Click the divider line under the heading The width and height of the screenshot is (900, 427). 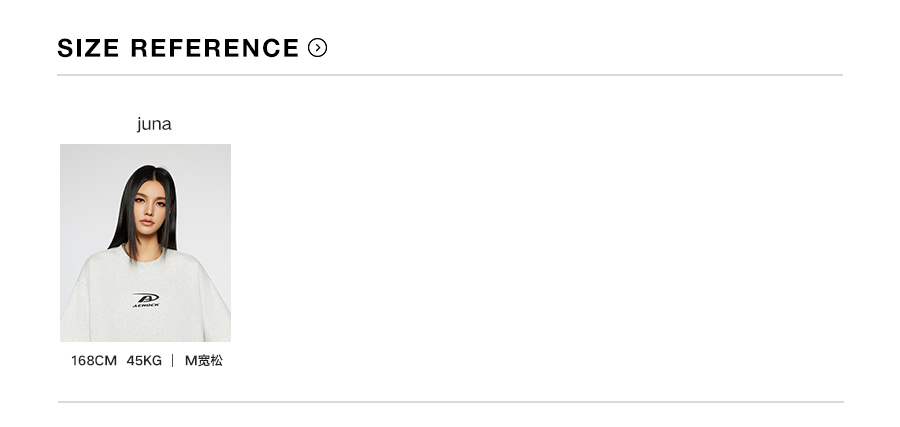[x=450, y=75]
